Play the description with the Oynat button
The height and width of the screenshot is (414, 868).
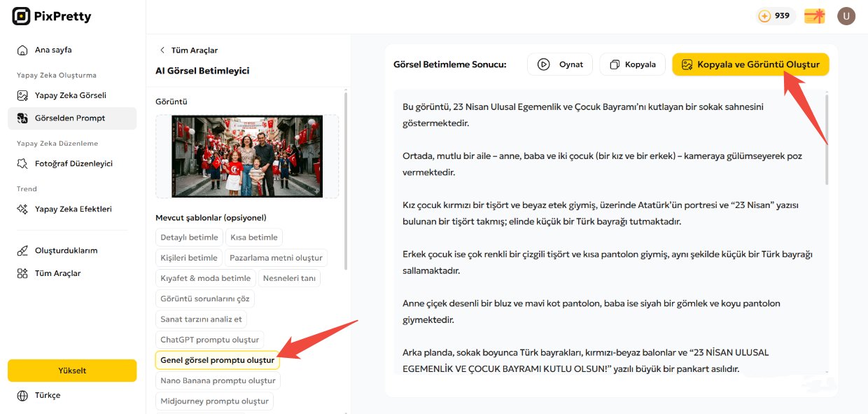coord(560,64)
